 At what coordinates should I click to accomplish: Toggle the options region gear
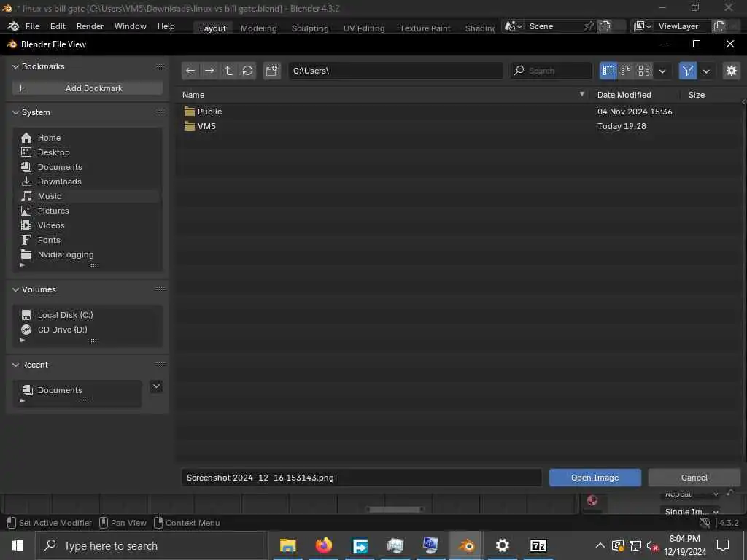[731, 71]
